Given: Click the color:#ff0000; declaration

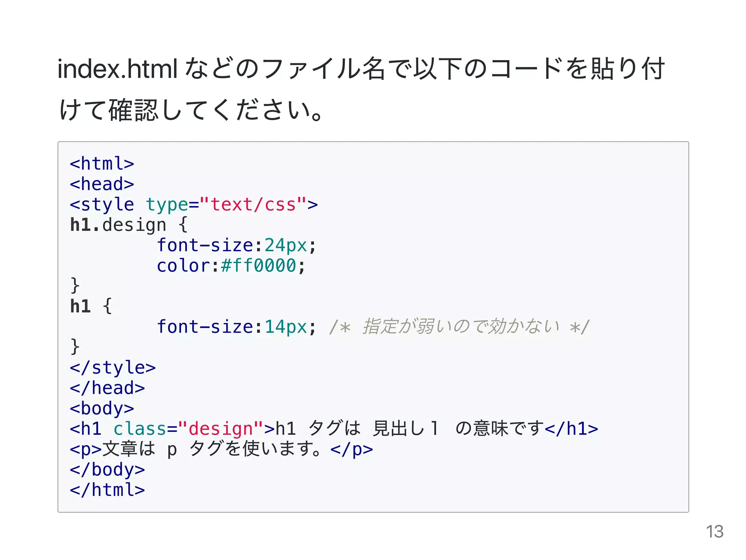Looking at the screenshot, I should click(231, 265).
